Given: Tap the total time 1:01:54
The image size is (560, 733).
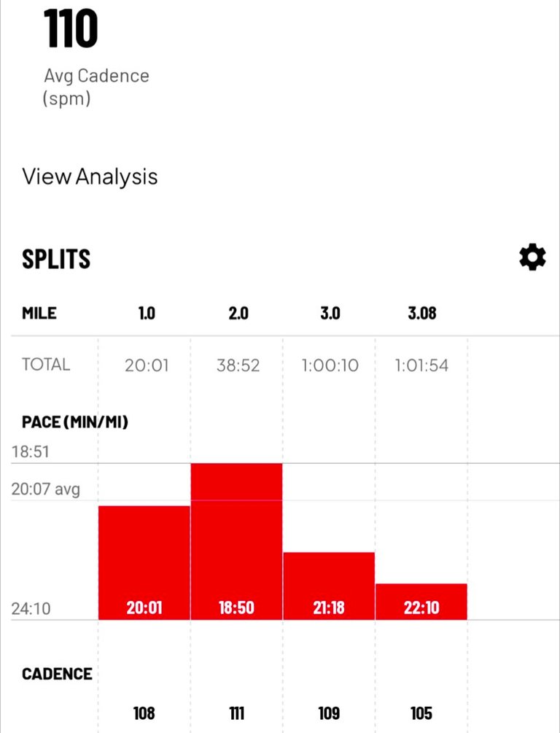Looking at the screenshot, I should coord(422,365).
